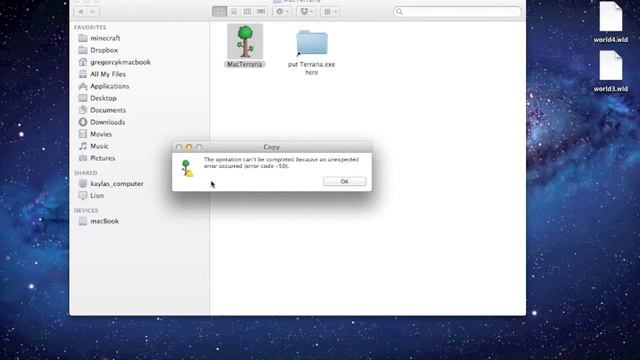Switch Finder to icon view

tap(220, 11)
